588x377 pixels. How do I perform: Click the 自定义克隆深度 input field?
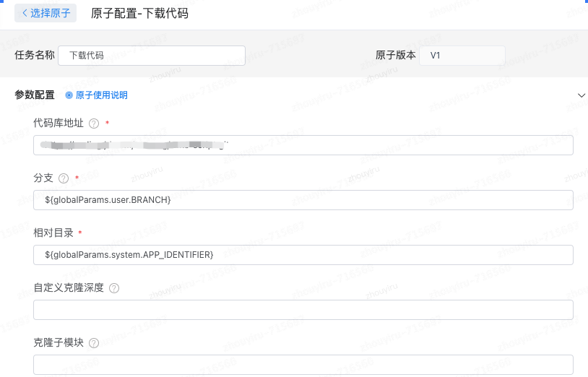click(303, 310)
